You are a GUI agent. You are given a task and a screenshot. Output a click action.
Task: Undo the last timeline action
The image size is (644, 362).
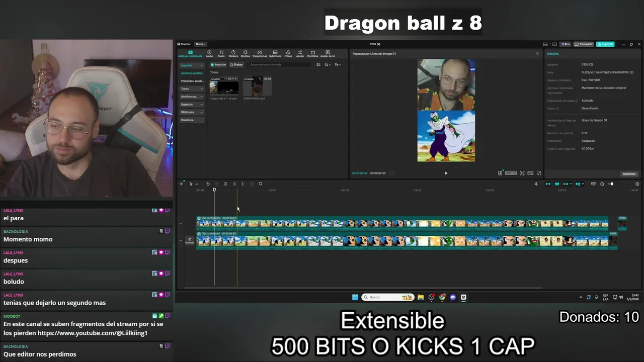pos(208,184)
